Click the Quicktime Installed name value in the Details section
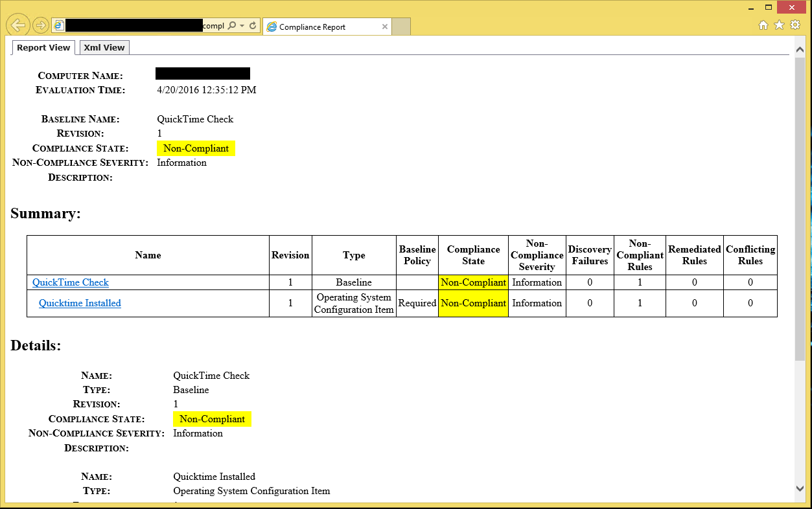 click(x=215, y=477)
